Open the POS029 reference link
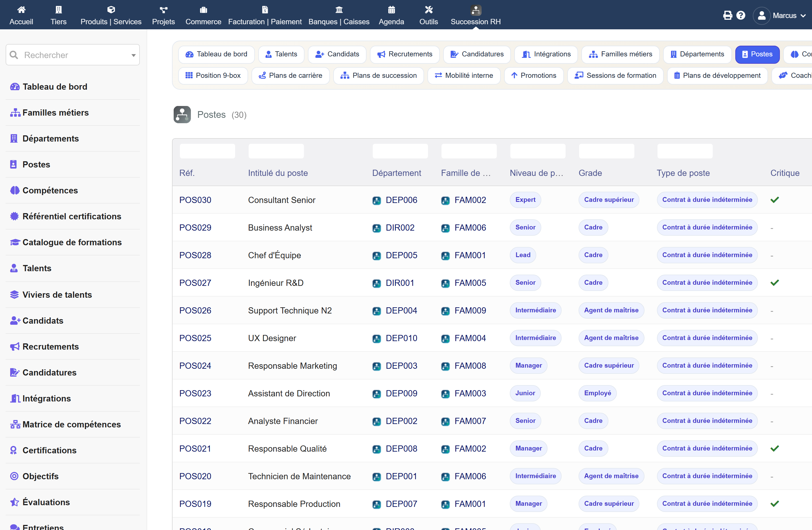Viewport: 812px width, 530px height. click(x=195, y=228)
